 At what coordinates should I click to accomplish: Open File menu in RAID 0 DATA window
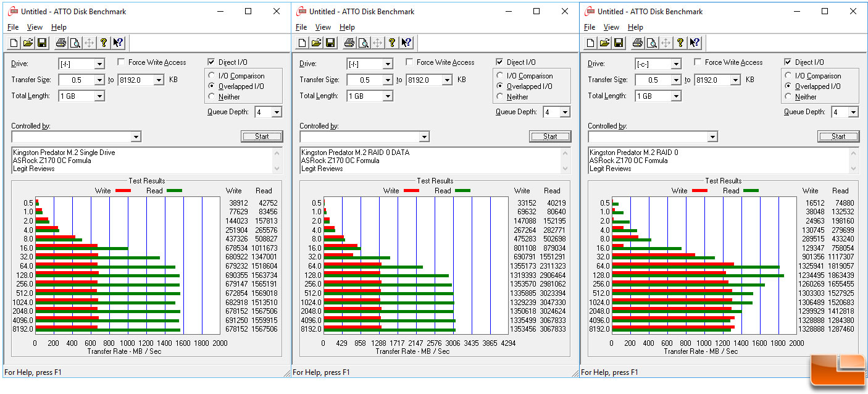click(x=301, y=27)
